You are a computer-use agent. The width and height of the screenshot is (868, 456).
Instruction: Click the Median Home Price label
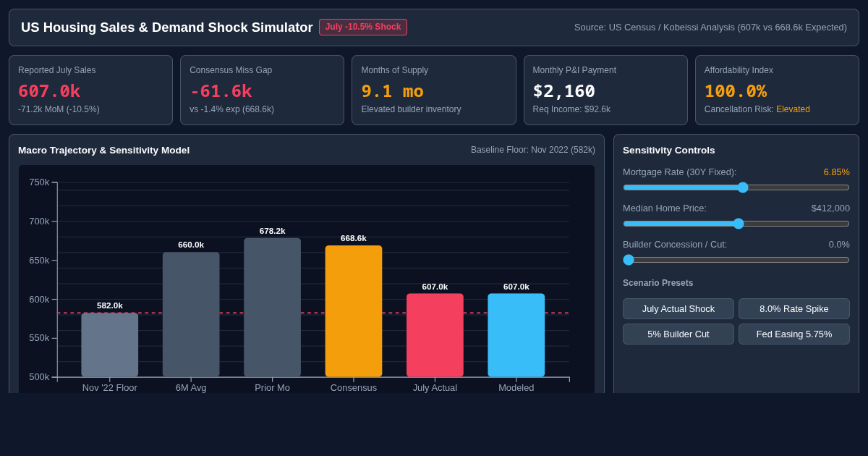pos(665,208)
